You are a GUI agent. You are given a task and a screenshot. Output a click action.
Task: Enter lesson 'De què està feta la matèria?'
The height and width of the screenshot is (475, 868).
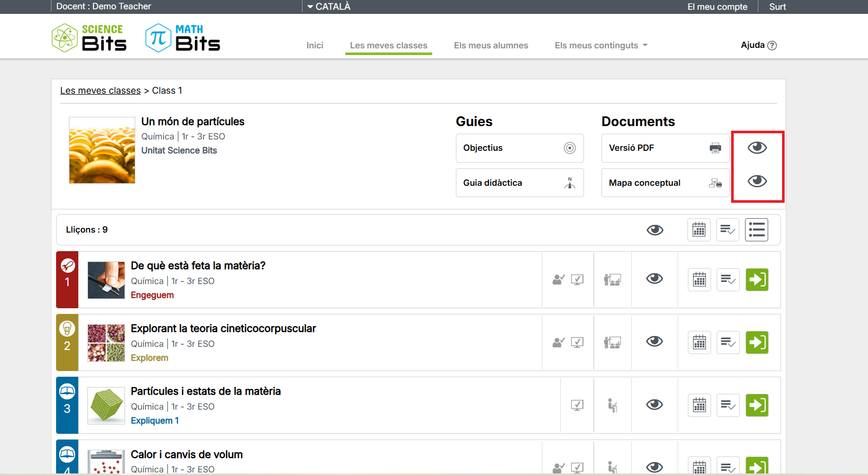coord(757,280)
